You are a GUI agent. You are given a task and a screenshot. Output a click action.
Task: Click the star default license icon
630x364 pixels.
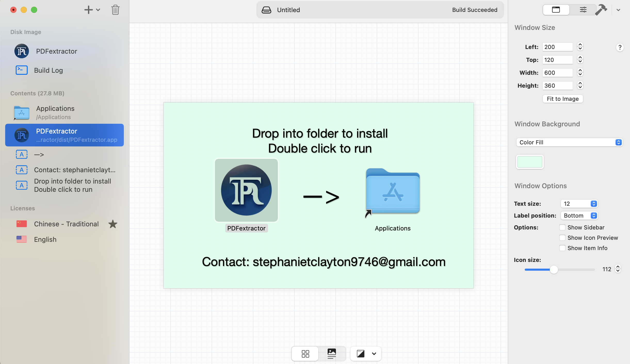[113, 224]
